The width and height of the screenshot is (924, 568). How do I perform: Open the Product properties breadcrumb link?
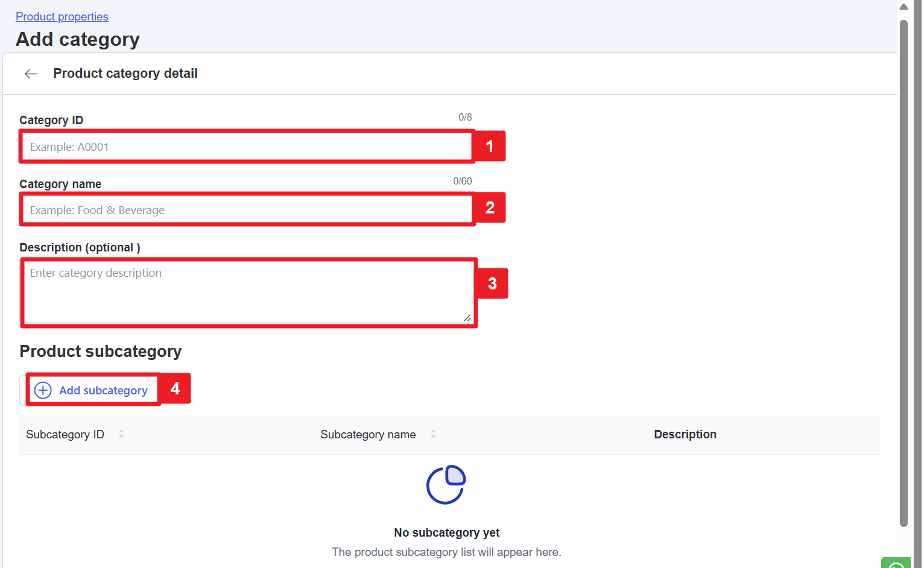point(62,17)
